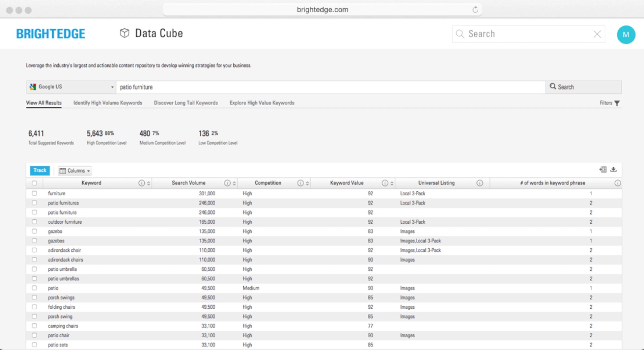Click the Data Cube page title
This screenshot has height=350, width=644.
(159, 33)
